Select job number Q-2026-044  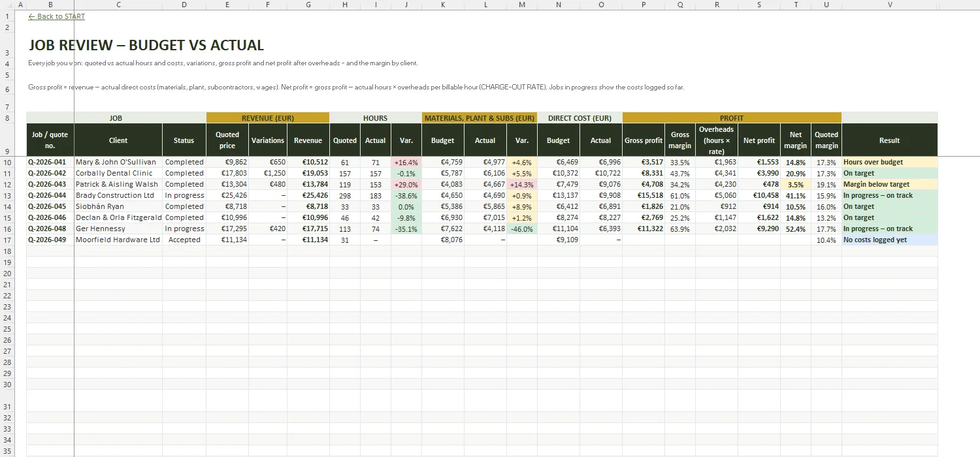click(50, 195)
